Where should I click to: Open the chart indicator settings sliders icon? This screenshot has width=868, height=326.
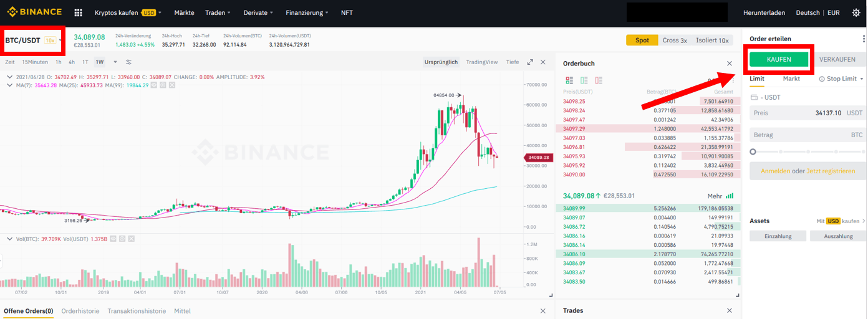(x=128, y=62)
